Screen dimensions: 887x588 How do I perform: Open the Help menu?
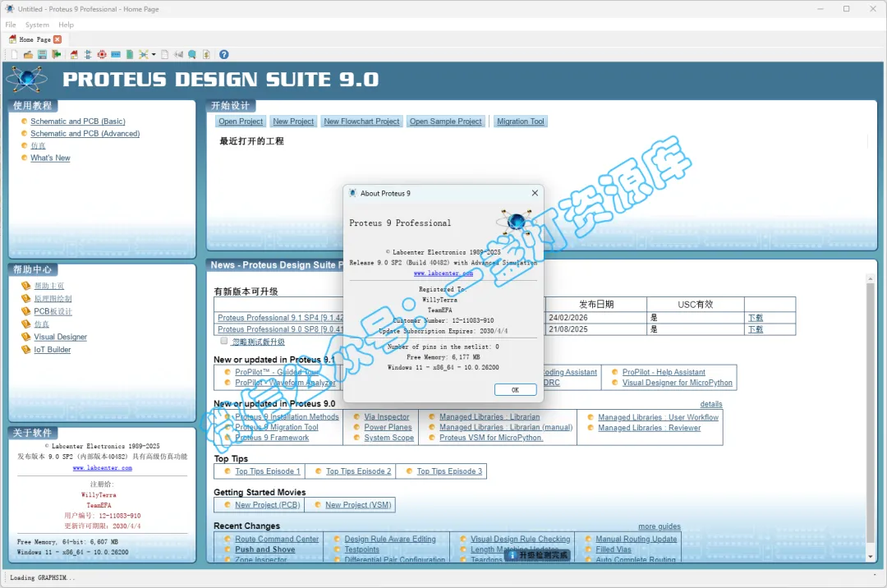[67, 25]
